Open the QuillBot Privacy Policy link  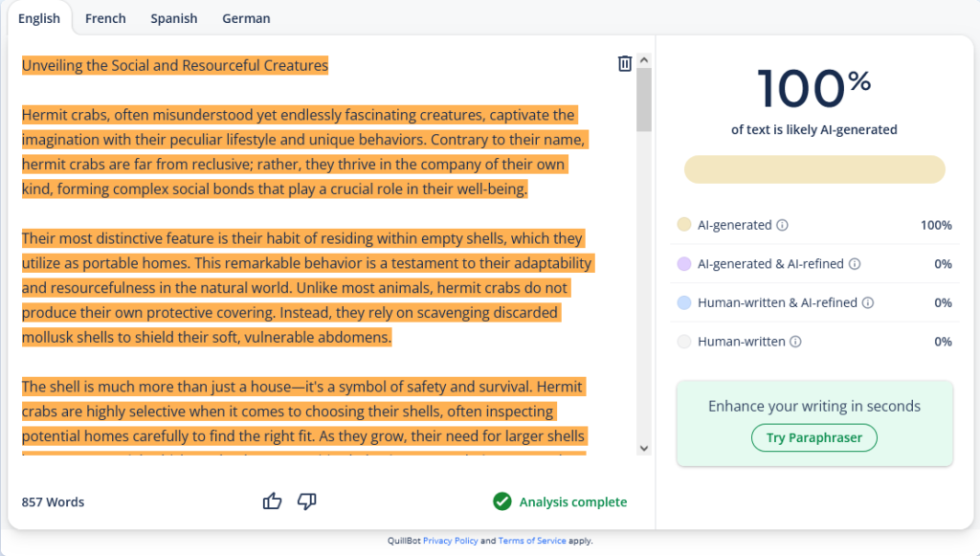point(450,541)
